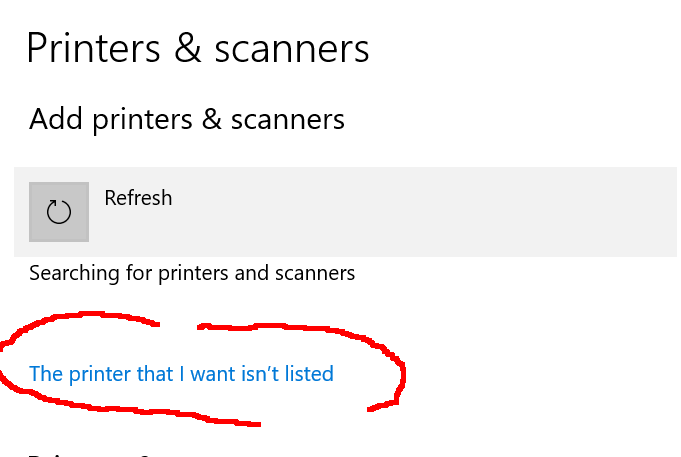
Task: Restart printer search with the refresh icon
Action: pos(59,212)
